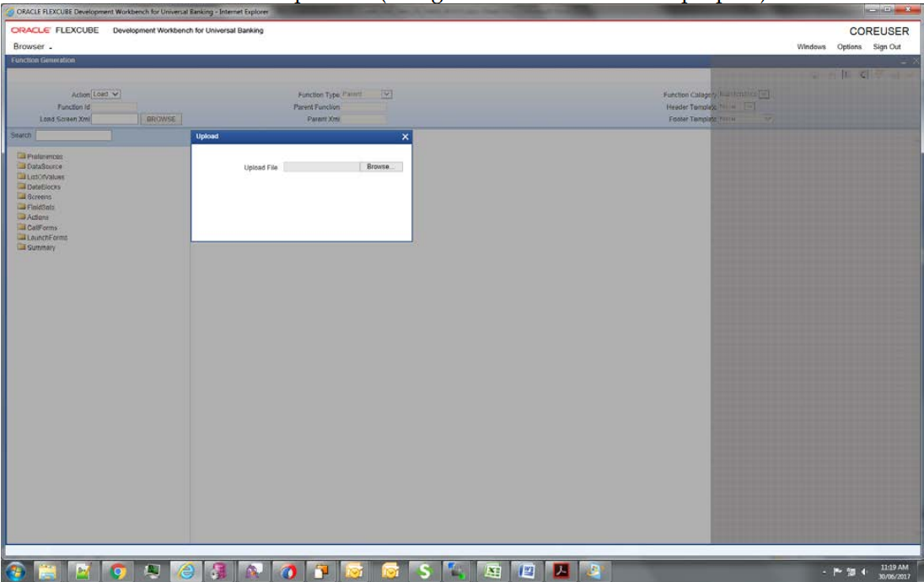924x582 pixels.
Task: Select the Preferences folder node
Action: click(x=40, y=156)
